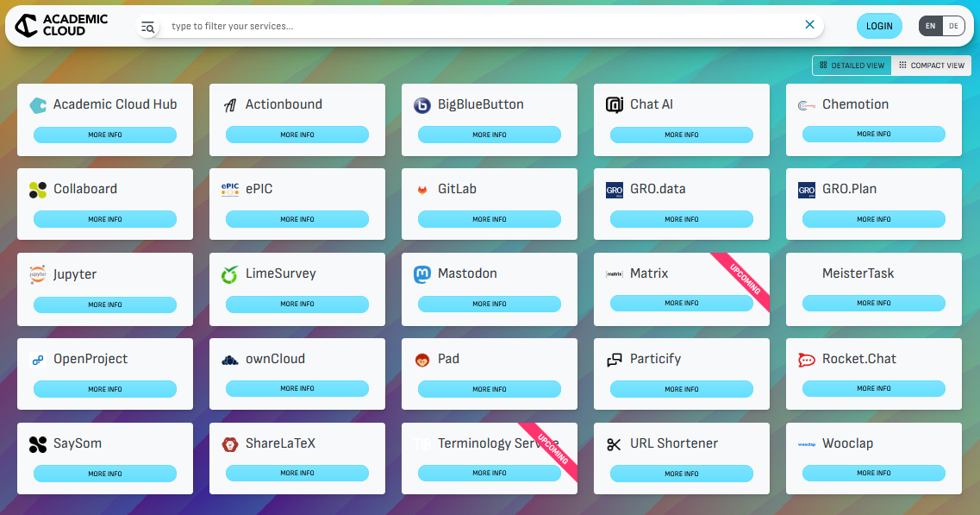Open More Info for Pad
Viewport: 980px width, 515px height.
(x=490, y=389)
